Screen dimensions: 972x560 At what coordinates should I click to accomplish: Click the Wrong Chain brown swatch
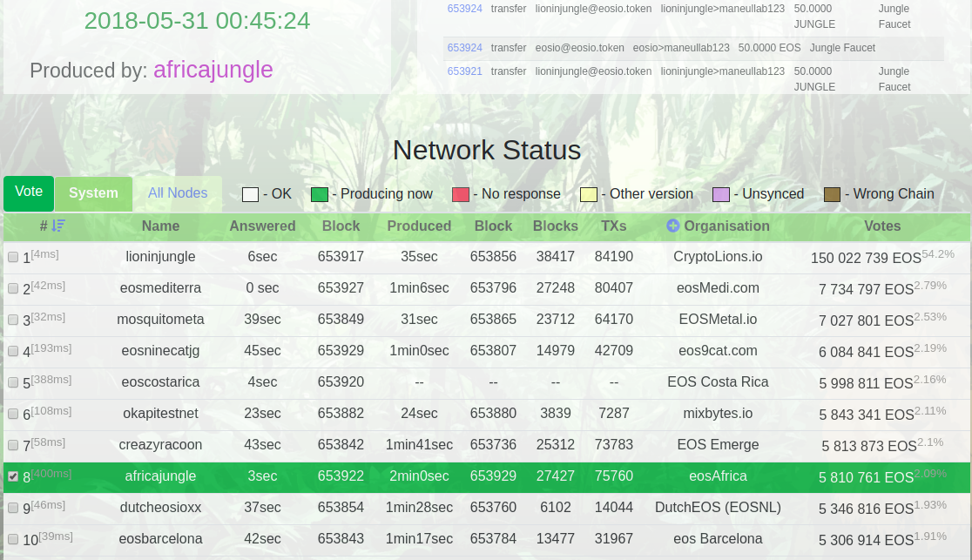pyautogui.click(x=832, y=195)
